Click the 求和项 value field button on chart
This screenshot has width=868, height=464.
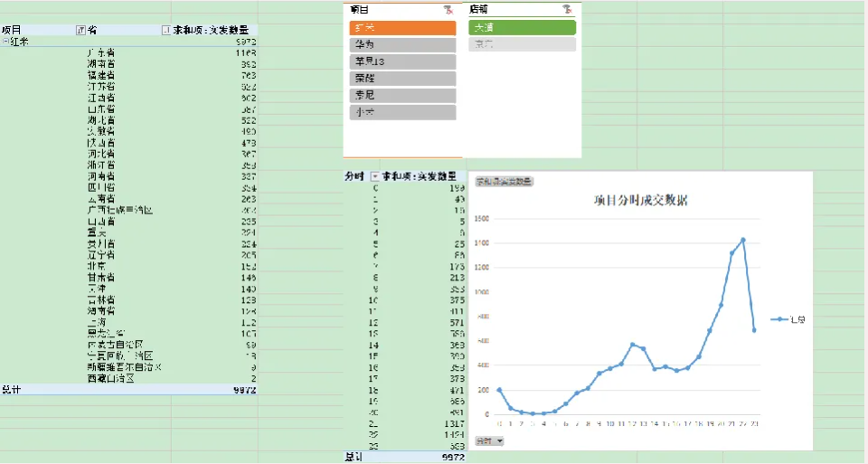pyautogui.click(x=504, y=182)
